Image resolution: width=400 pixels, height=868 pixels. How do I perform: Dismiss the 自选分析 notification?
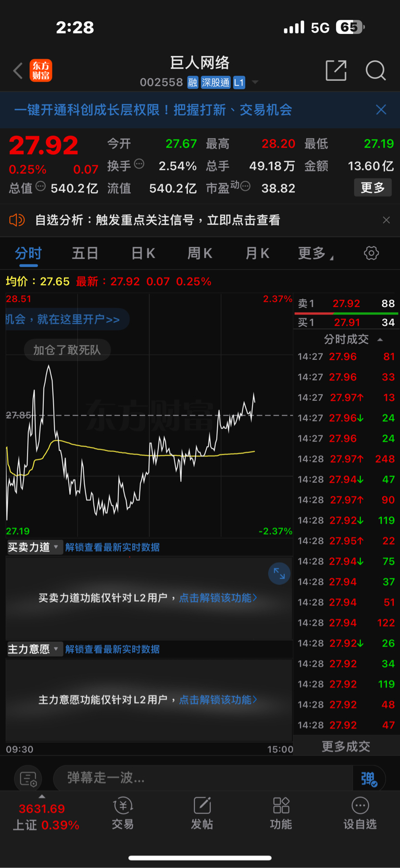386,220
